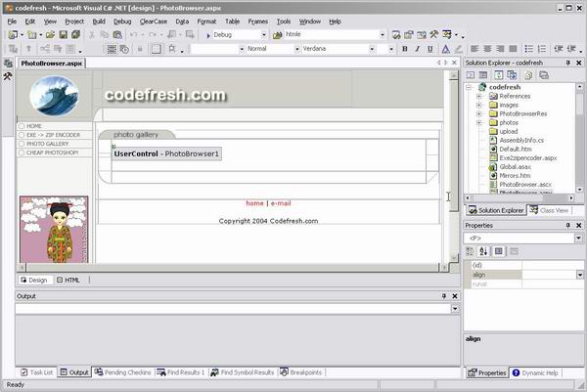Open the font size dropdown
The width and height of the screenshot is (587, 392).
pos(391,49)
